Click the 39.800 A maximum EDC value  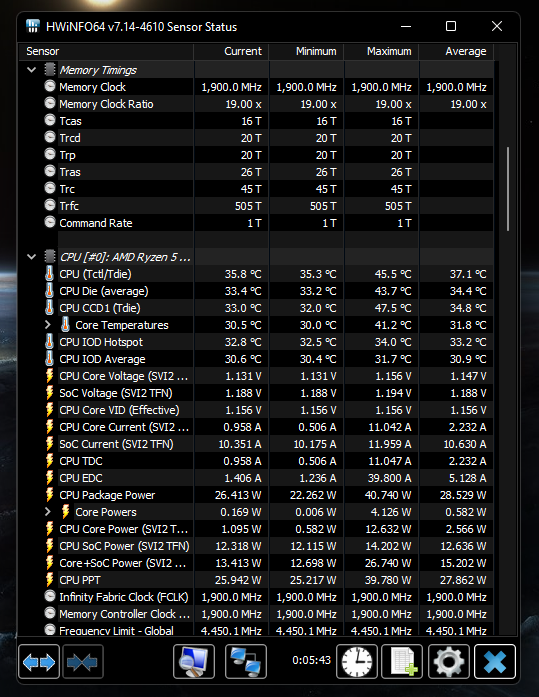(390, 478)
